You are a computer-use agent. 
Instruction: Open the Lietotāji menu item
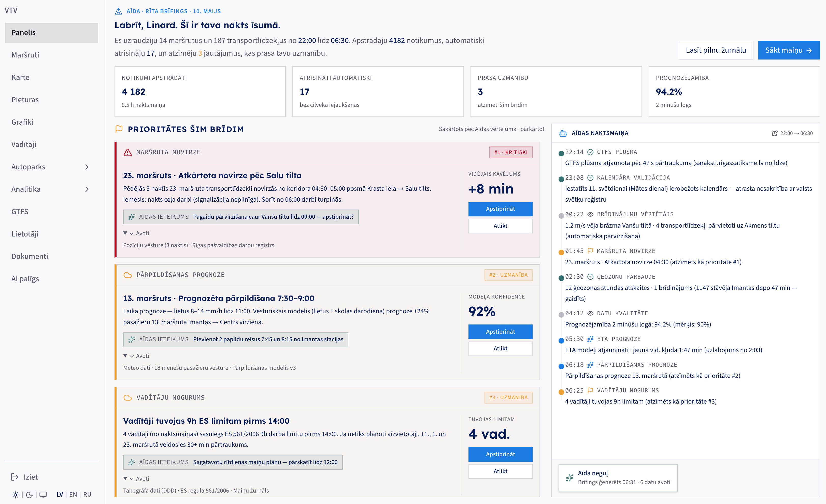51,234
